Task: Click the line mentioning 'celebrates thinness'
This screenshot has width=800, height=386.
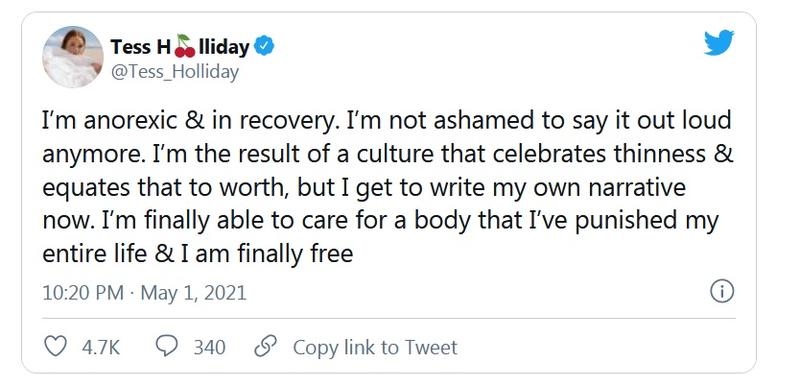Action: (x=388, y=154)
